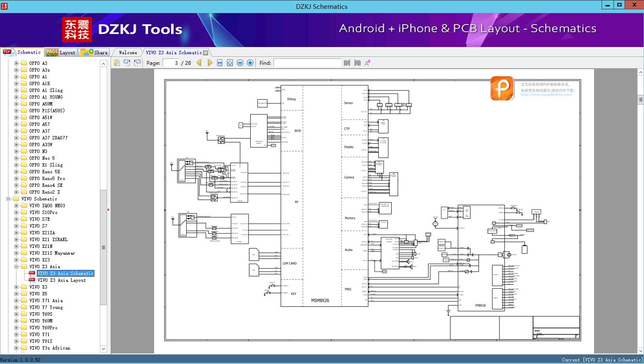The image size is (644, 364).
Task: Switch to the Welcome document tab
Action: click(x=128, y=53)
